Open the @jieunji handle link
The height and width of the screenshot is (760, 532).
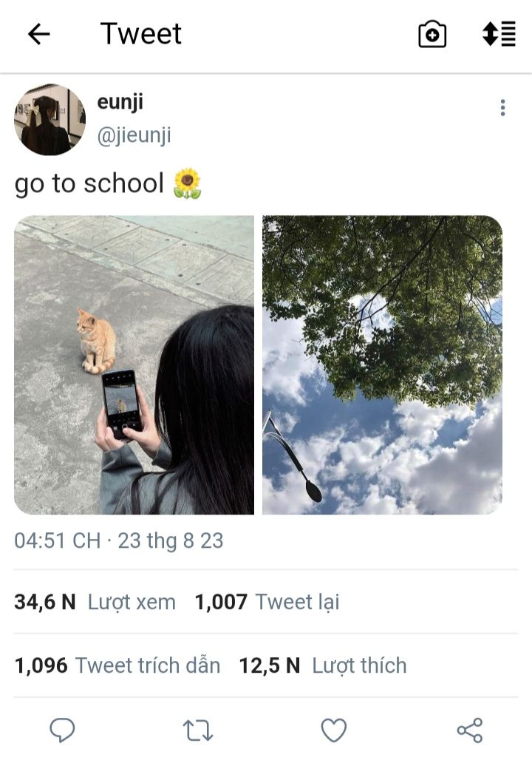coord(134,135)
